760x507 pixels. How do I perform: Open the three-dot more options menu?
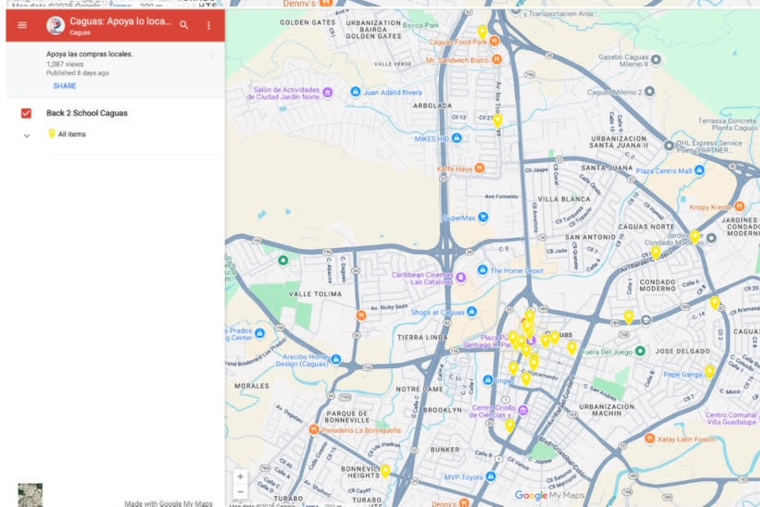[209, 25]
